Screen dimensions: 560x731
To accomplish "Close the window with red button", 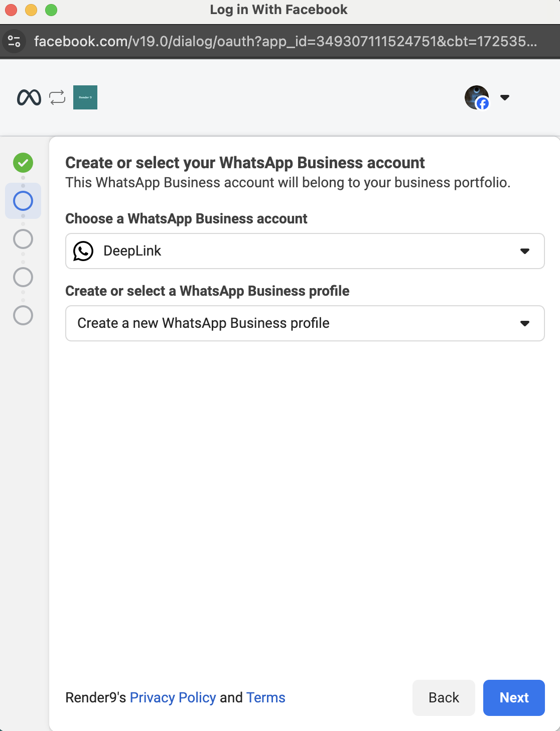I will (x=11, y=10).
